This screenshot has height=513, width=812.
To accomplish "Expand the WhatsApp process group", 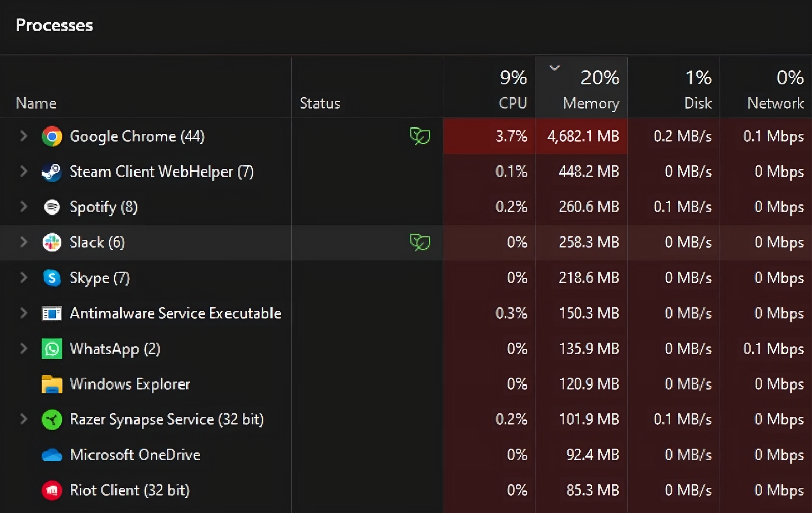I will 23,348.
